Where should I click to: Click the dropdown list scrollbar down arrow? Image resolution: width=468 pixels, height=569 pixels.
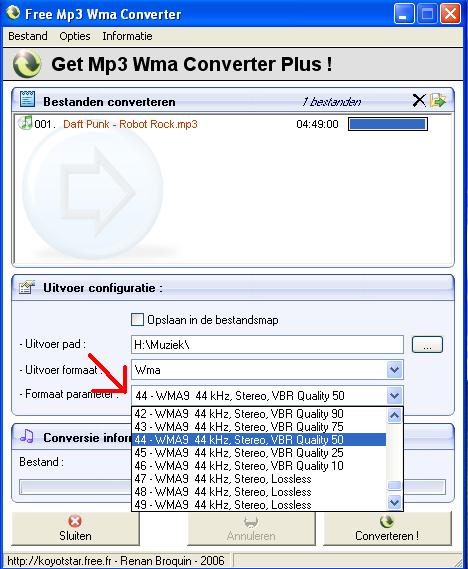[394, 503]
